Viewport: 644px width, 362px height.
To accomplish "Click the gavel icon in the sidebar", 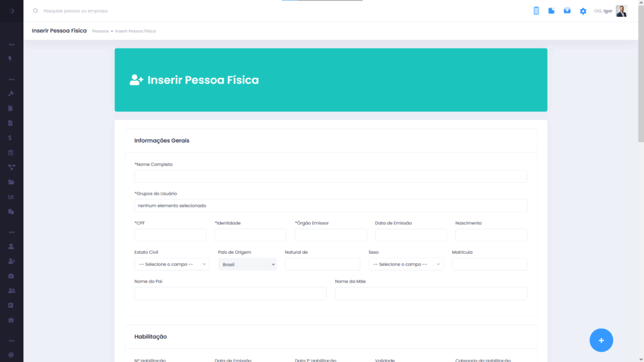I will point(11,94).
